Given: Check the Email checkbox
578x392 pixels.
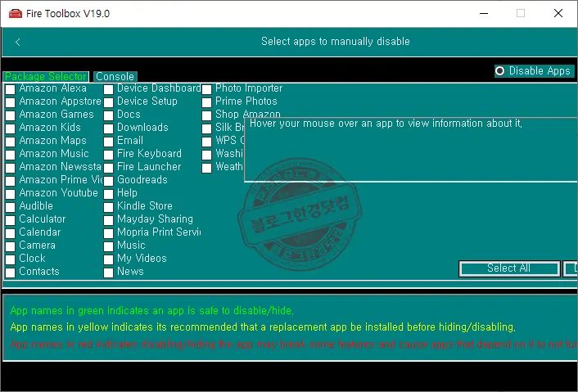Looking at the screenshot, I should [108, 142].
